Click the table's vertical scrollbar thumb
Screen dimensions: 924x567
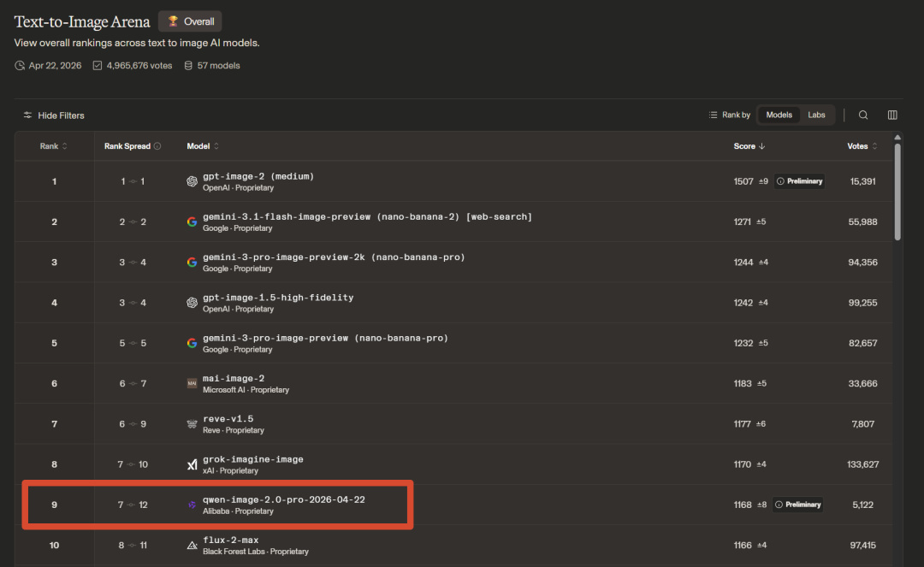pos(897,192)
